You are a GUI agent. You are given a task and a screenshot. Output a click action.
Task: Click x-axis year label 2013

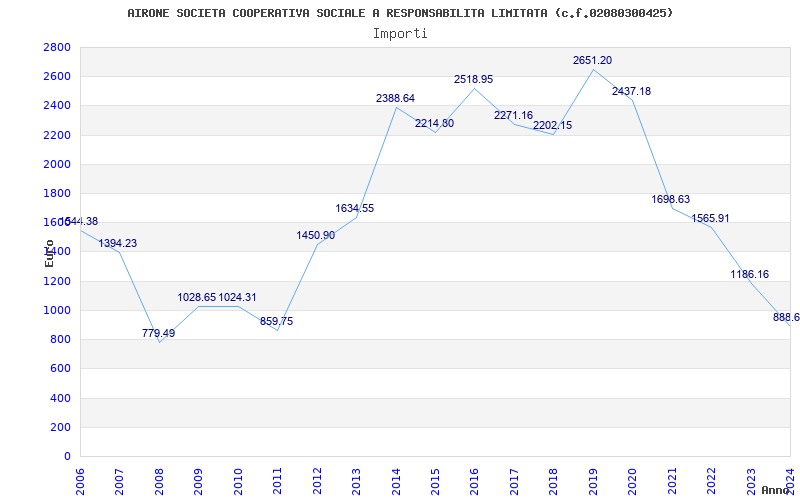[x=356, y=481]
